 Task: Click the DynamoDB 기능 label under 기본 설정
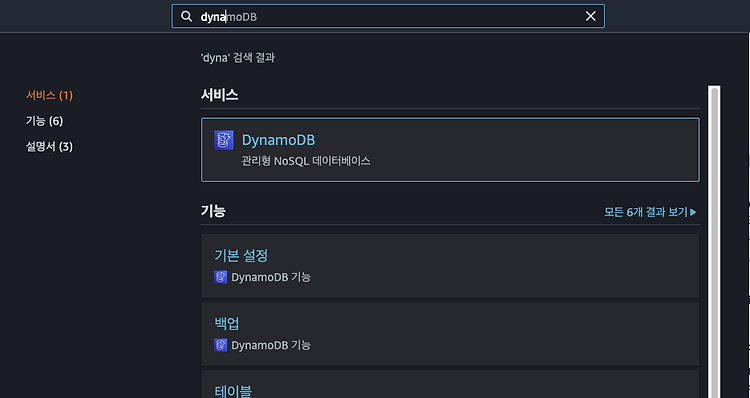tap(271, 277)
